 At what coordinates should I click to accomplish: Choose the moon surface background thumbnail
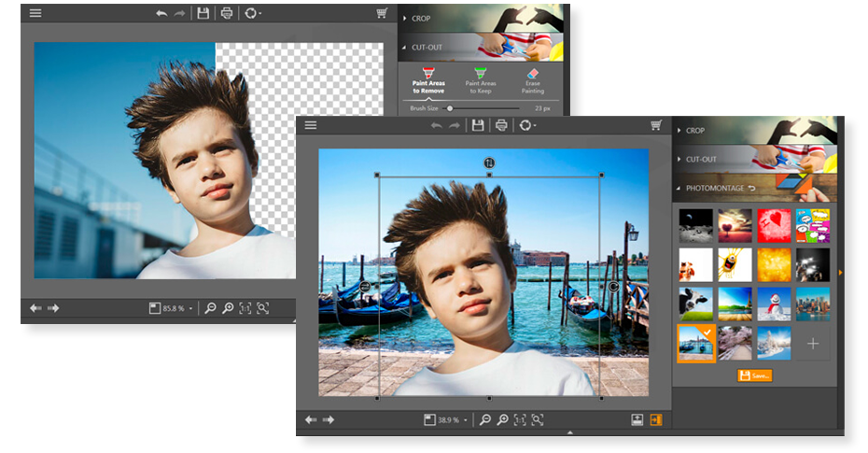[696, 225]
